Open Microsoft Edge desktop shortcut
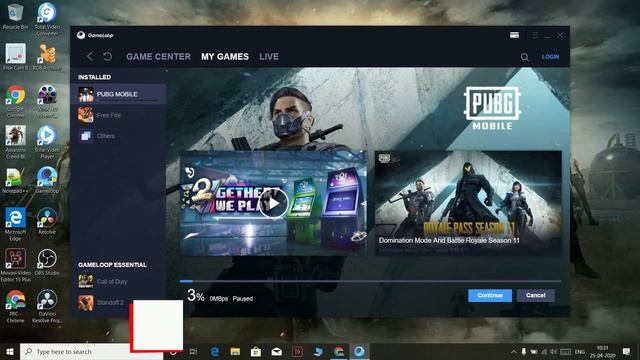 pyautogui.click(x=15, y=224)
